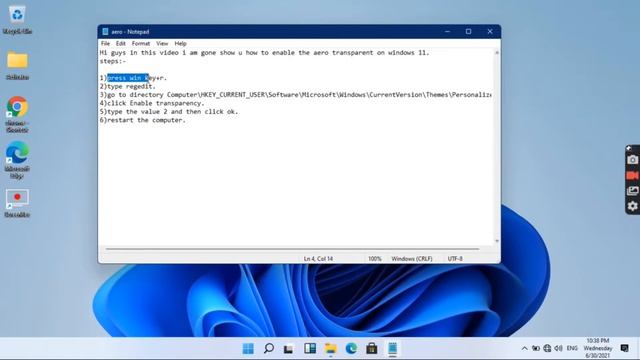Open the File menu in Notepad
640x360 pixels.
(105, 43)
